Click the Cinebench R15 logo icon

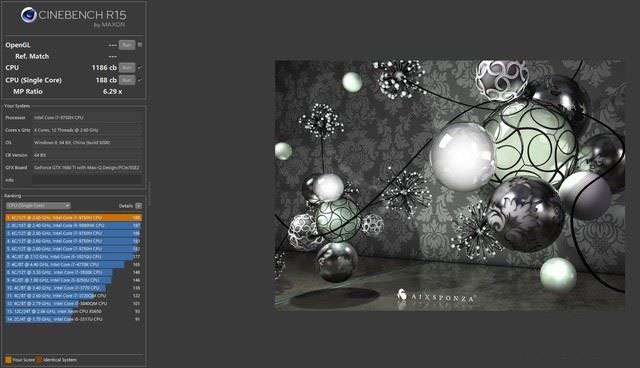pyautogui.click(x=29, y=15)
